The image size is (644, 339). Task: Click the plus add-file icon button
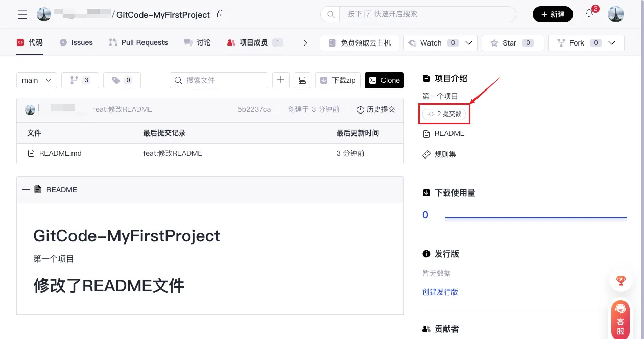281,80
